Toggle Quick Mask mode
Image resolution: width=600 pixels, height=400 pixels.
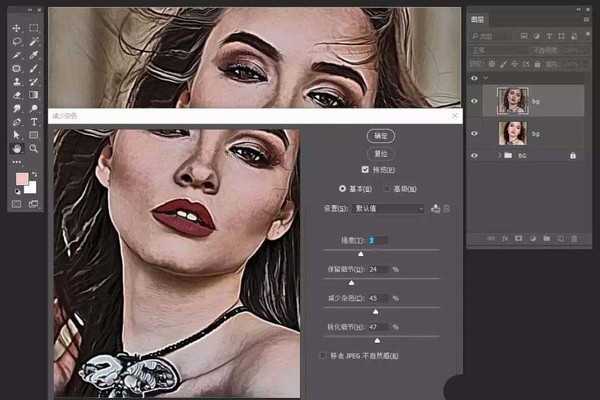[16, 204]
